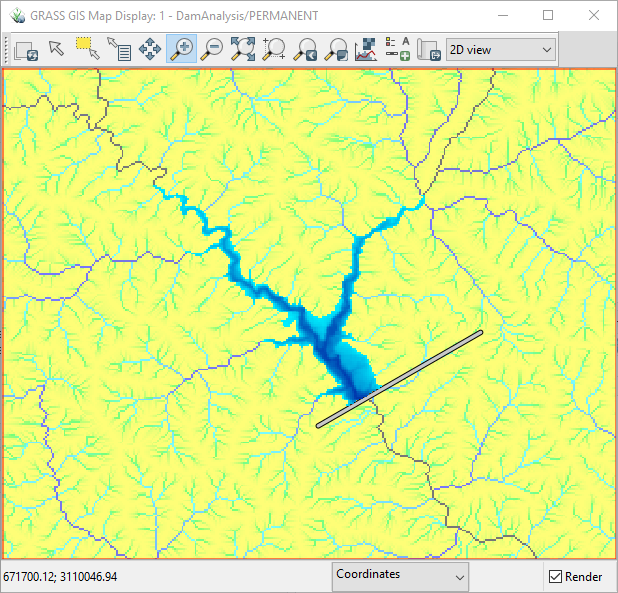Viewport: 618px width, 593px height.
Task: Click the Render map display icon
Action: [x=26, y=49]
